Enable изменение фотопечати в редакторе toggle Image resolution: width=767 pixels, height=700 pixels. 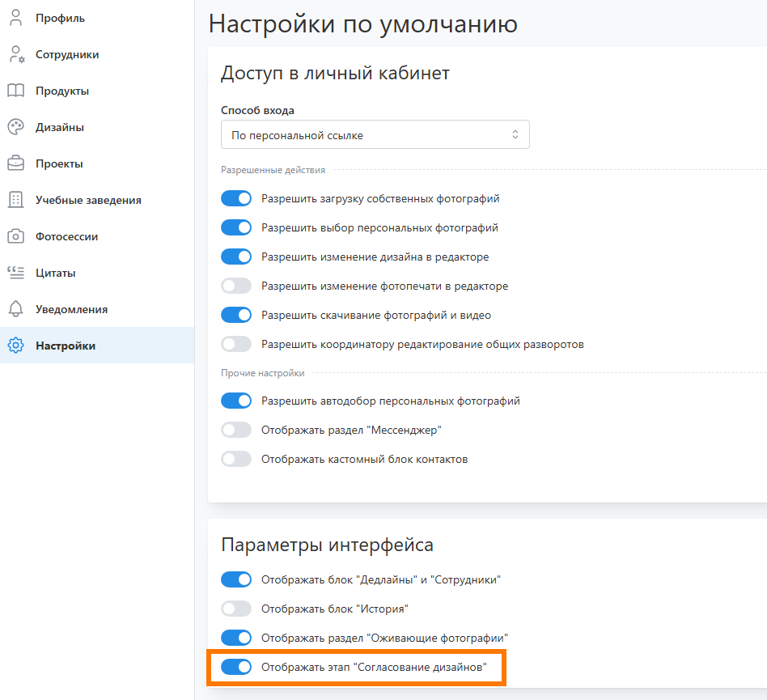click(236, 286)
